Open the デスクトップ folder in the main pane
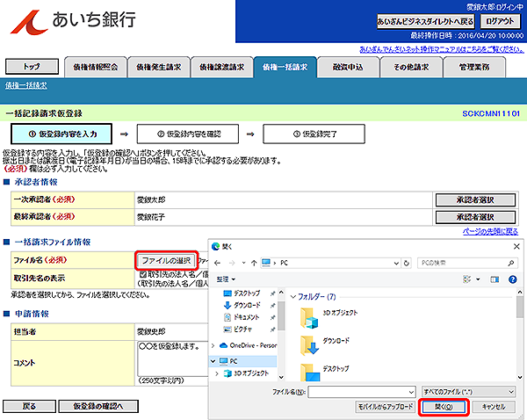 pyautogui.click(x=310, y=373)
